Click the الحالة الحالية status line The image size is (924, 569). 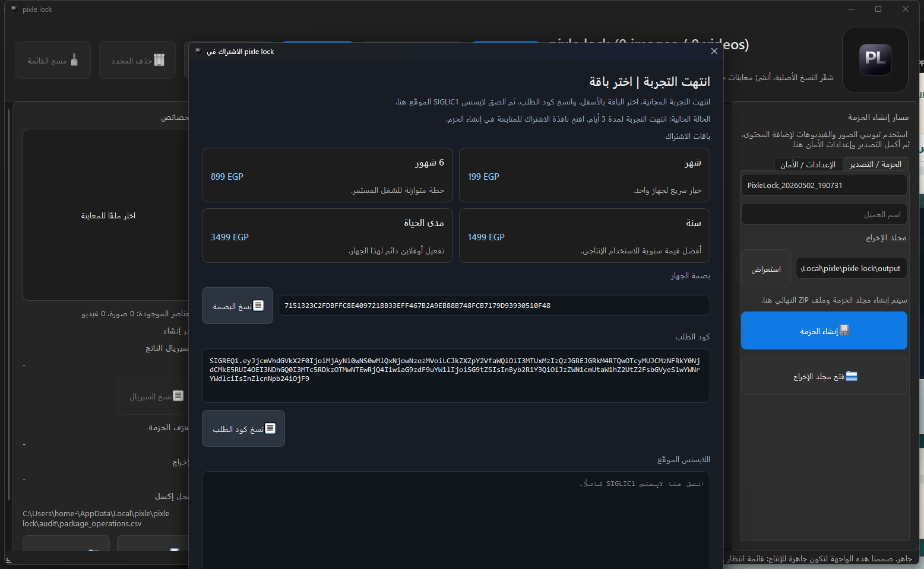[578, 119]
